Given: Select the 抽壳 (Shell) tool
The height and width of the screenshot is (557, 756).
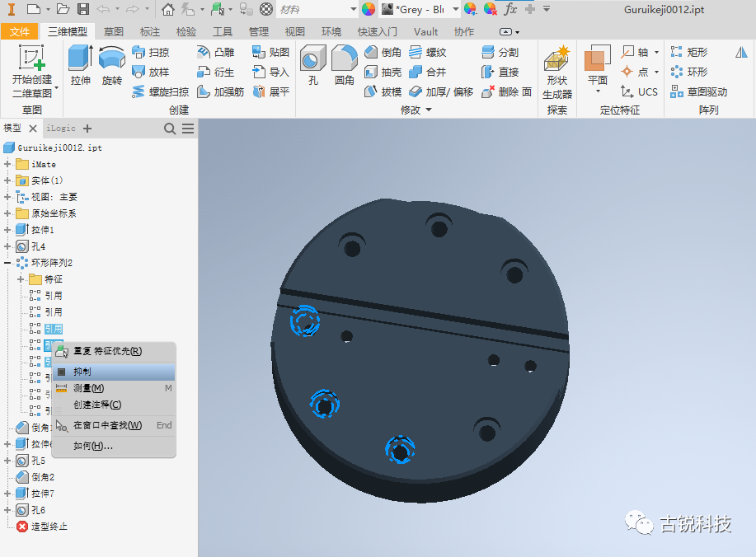Looking at the screenshot, I should coord(383,73).
